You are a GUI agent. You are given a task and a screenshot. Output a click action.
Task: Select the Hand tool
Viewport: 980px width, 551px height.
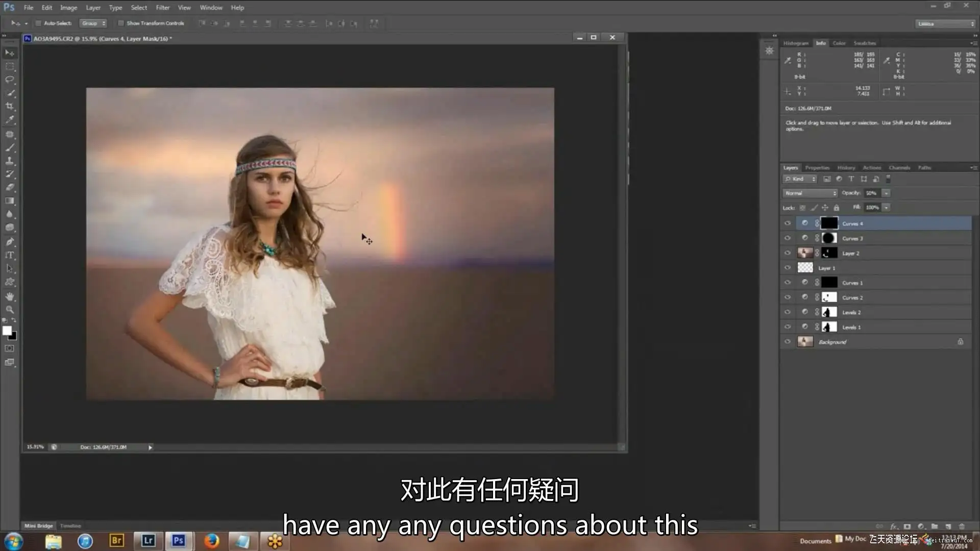10,296
